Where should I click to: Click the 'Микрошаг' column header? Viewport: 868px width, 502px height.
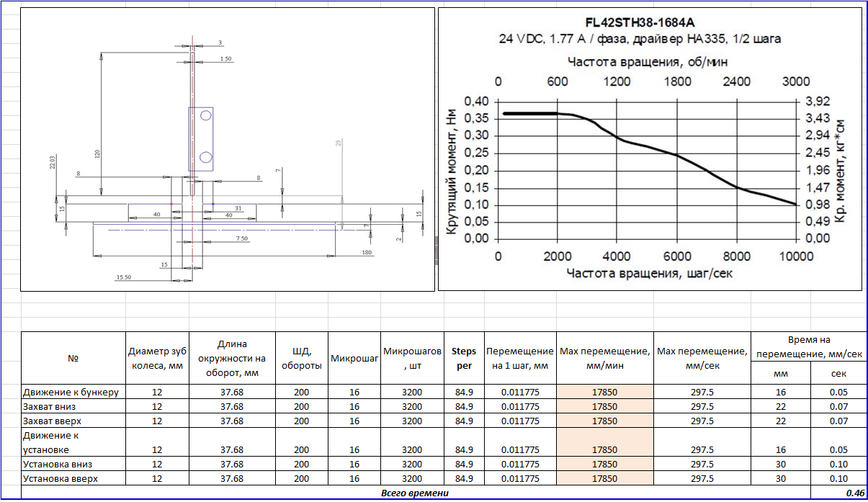point(354,358)
